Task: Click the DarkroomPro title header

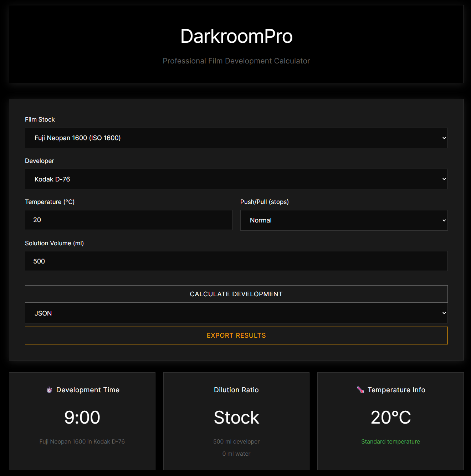Action: point(236,36)
